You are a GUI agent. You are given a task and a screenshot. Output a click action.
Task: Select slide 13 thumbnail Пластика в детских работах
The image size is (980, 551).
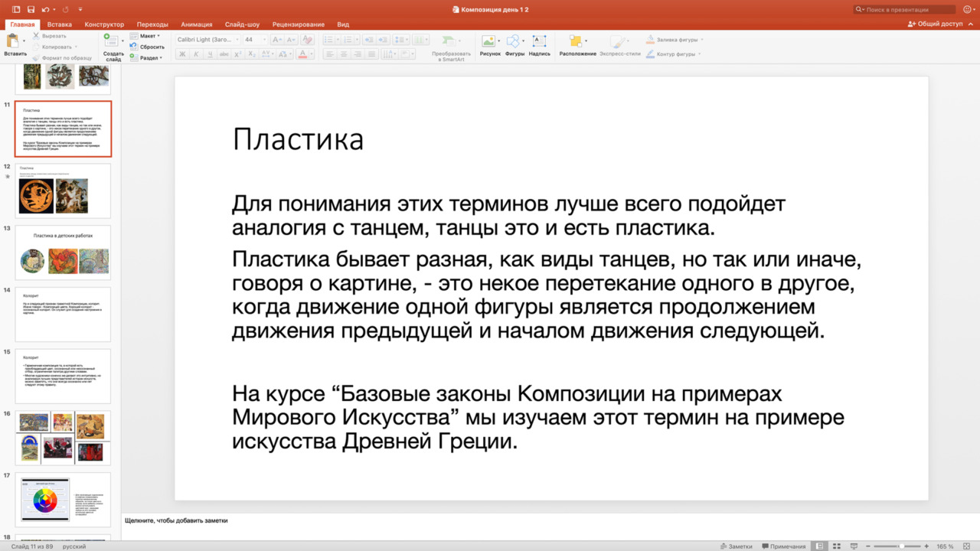click(63, 253)
